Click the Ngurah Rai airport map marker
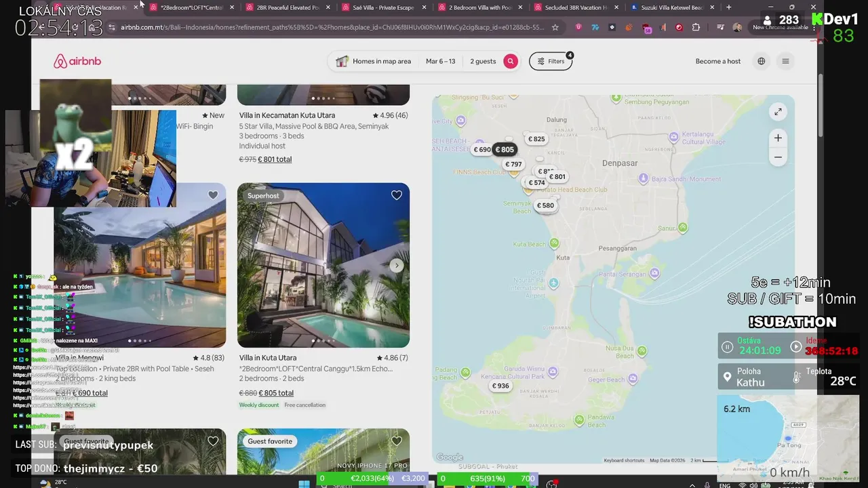The image size is (868, 488). [x=554, y=283]
